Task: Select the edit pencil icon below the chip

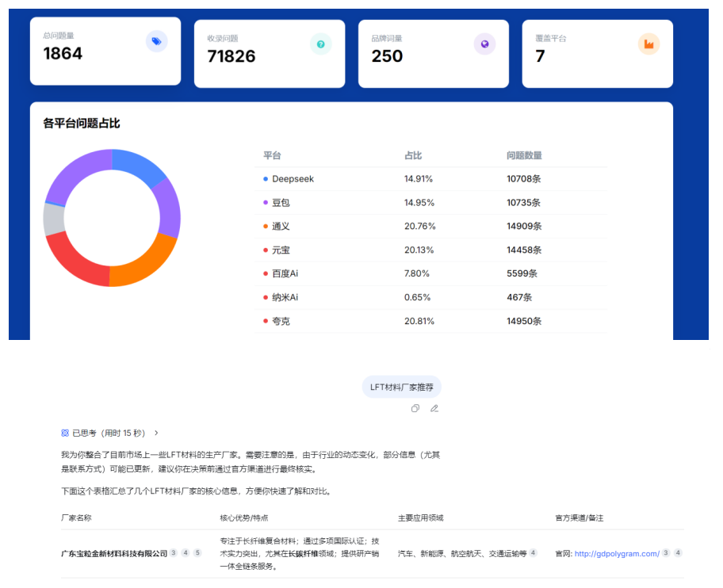Action: (x=434, y=408)
